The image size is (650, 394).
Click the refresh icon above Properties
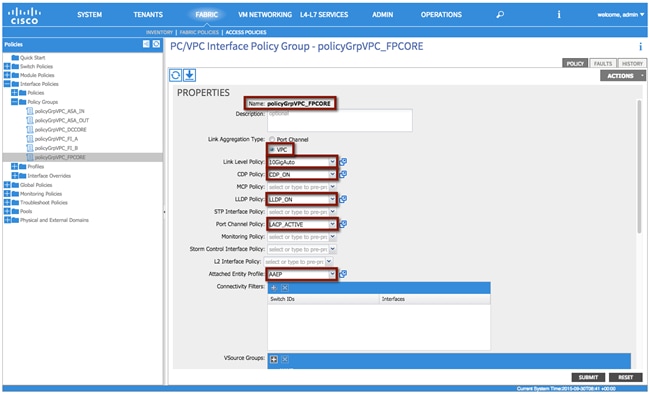click(175, 75)
